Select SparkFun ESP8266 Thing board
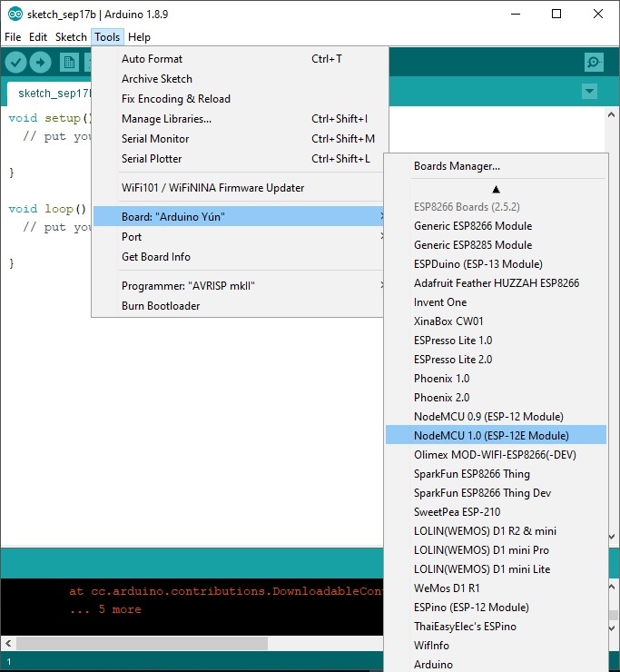Image resolution: width=620 pixels, height=672 pixels. tap(496, 473)
